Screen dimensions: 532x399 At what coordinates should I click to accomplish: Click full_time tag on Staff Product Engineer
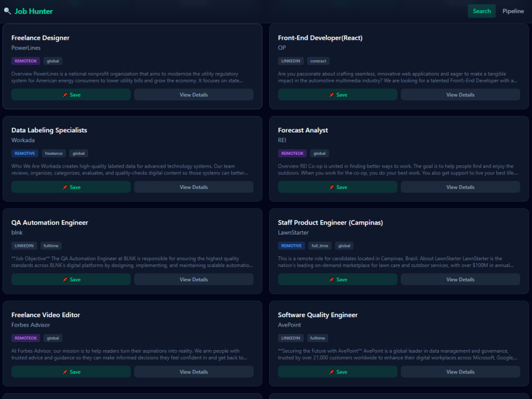point(320,246)
